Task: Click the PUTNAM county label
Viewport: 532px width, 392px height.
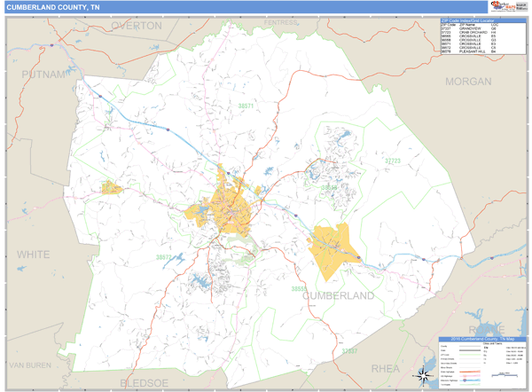Action: (x=43, y=74)
